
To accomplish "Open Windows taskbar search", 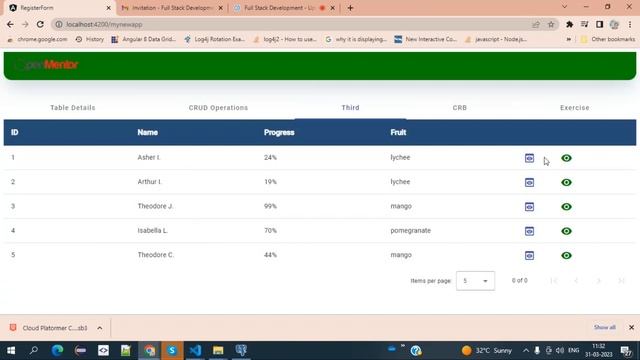I will (x=34, y=350).
